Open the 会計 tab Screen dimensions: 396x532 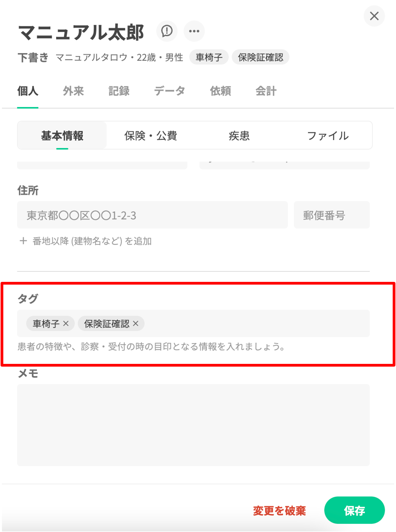266,91
